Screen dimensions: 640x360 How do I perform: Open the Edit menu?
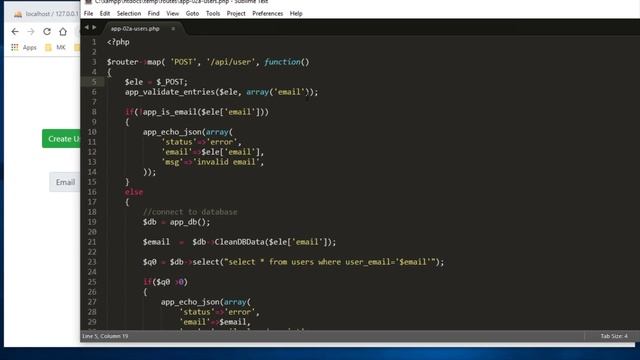tap(105, 13)
